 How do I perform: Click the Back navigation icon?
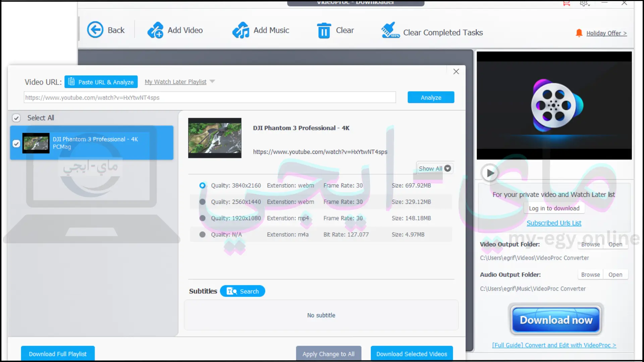coord(94,30)
